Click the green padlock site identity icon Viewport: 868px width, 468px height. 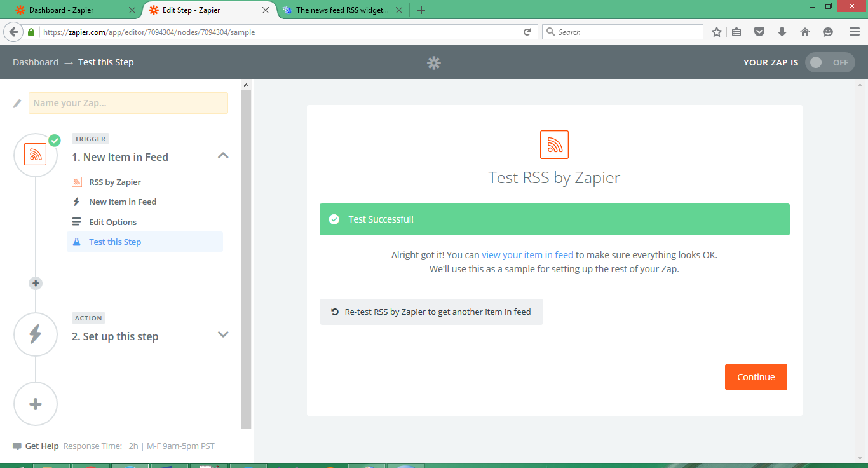pos(31,32)
